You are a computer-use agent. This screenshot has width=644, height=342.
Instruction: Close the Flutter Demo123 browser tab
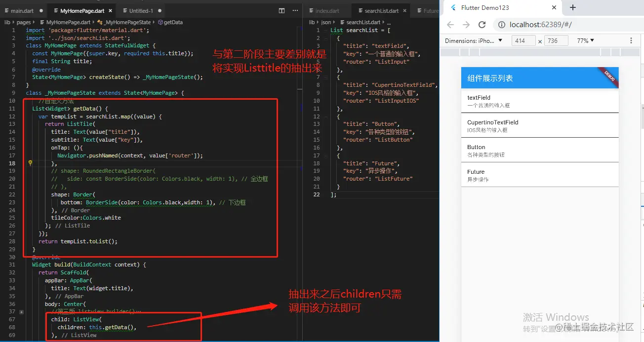(x=554, y=8)
